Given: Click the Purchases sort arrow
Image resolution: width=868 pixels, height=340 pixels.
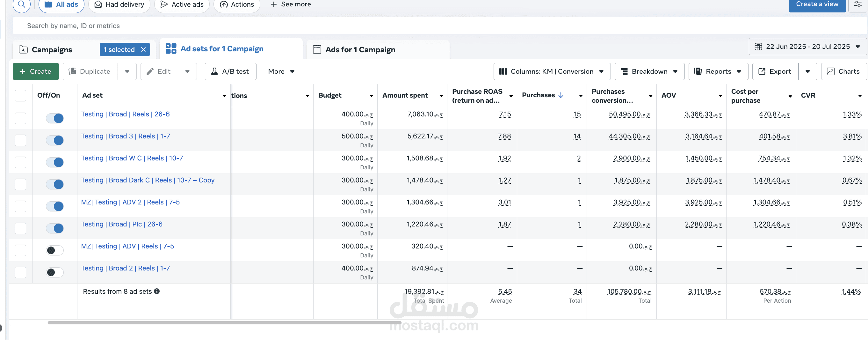Looking at the screenshot, I should (x=561, y=95).
